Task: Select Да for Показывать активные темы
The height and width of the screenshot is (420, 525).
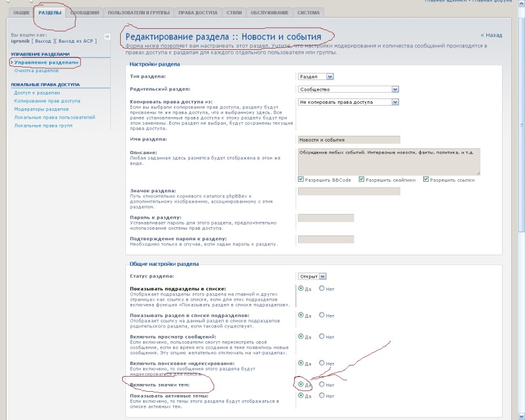Action: [x=301, y=396]
